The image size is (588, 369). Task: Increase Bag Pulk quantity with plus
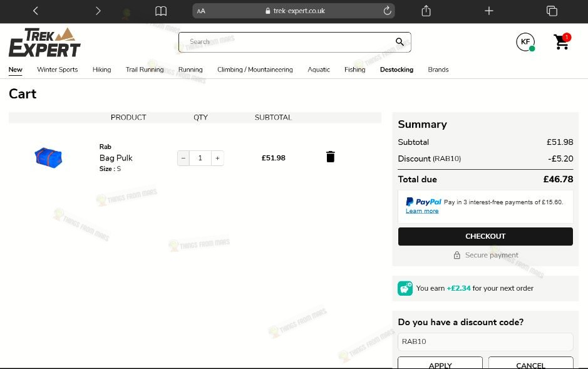click(x=217, y=159)
